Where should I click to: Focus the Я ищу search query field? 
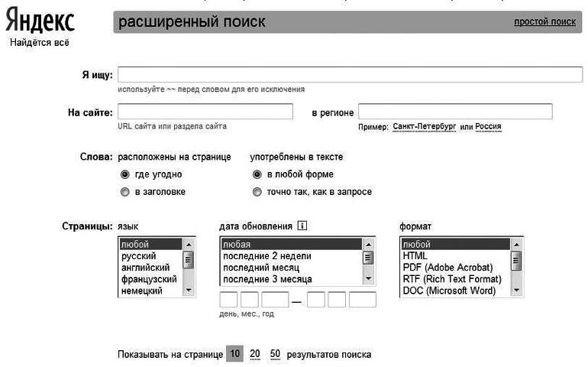click(x=350, y=74)
